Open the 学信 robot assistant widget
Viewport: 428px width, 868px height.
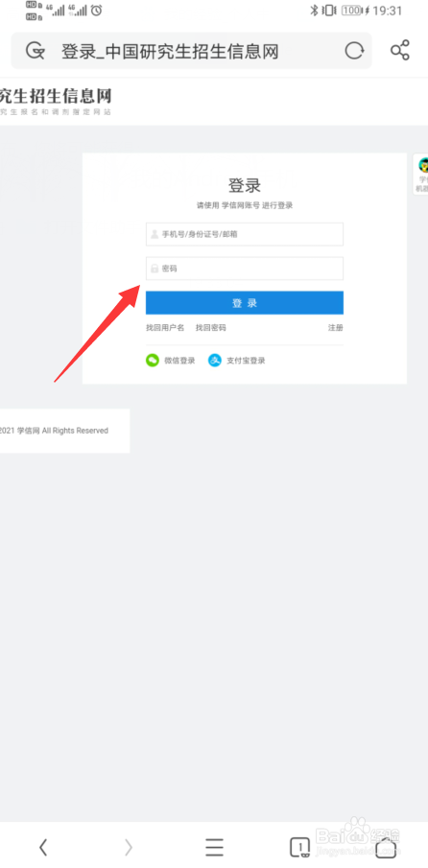click(x=422, y=175)
